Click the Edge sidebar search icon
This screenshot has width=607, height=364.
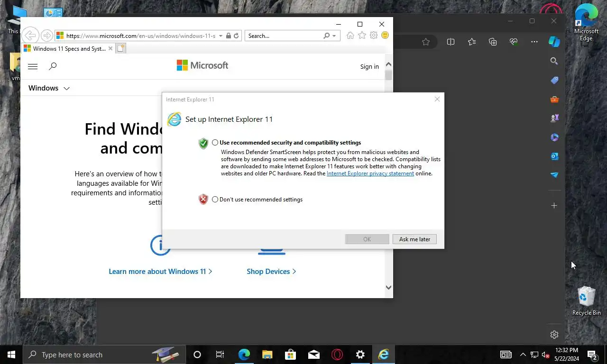click(x=554, y=61)
